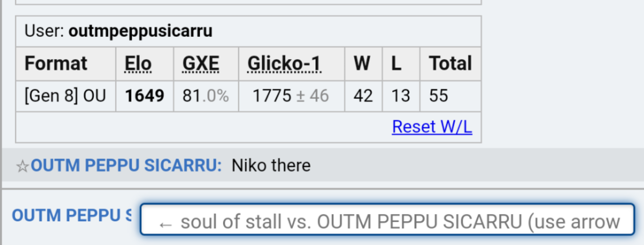Click the GXE column header

pyautogui.click(x=201, y=64)
